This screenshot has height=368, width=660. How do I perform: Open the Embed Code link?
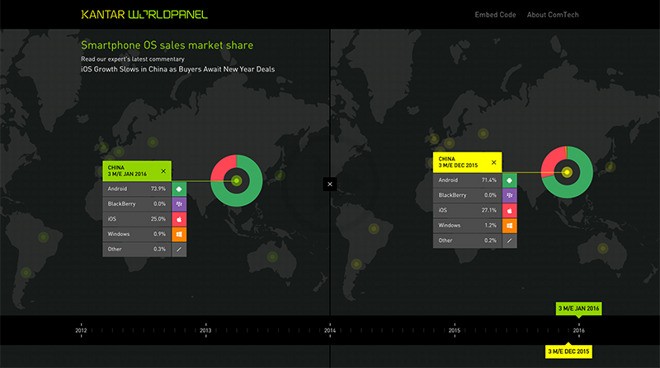pos(495,15)
